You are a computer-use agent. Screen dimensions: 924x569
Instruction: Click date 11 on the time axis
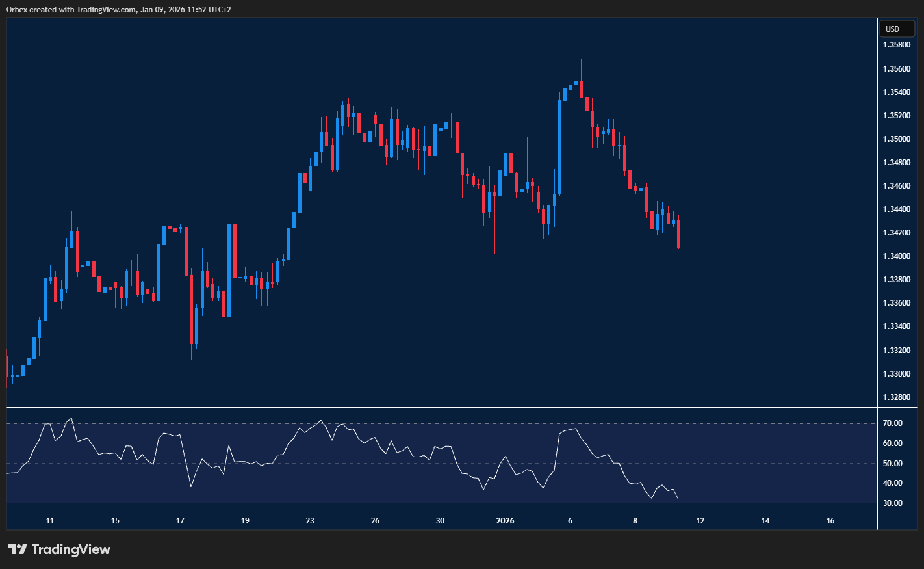point(50,521)
